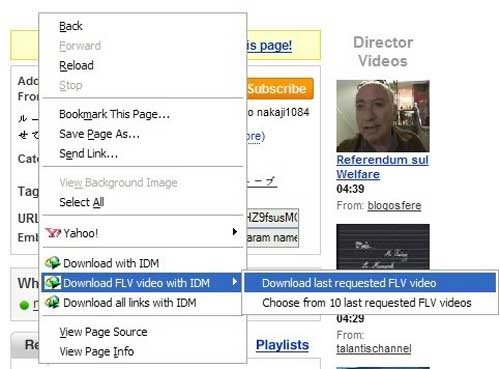
Task: Click the IDM icon beside Download FLV video
Action: pos(52,283)
